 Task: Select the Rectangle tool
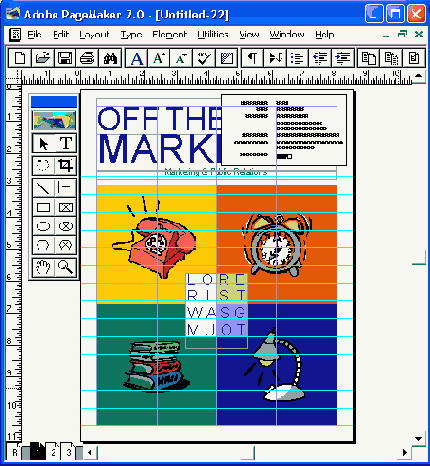tap(43, 207)
